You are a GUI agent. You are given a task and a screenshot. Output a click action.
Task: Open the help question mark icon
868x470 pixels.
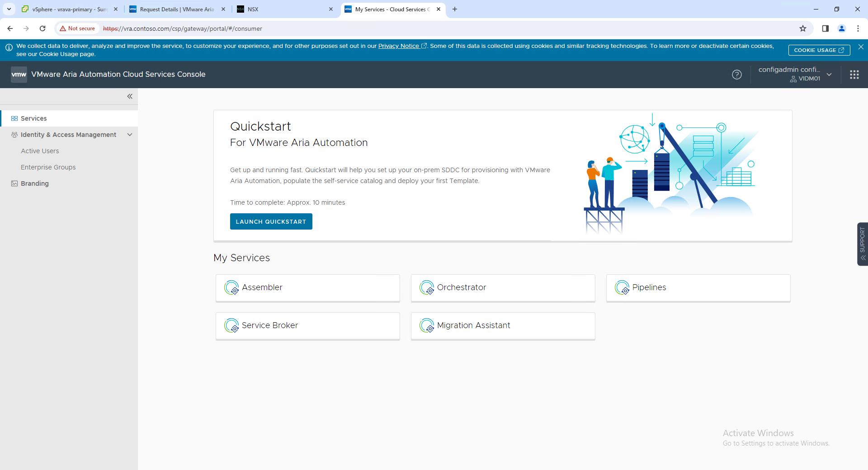737,75
